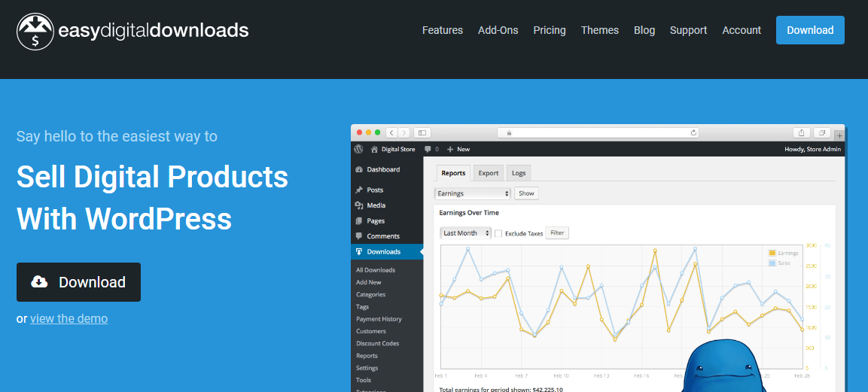Click the yellow Earnings legend swatch

[x=772, y=253]
